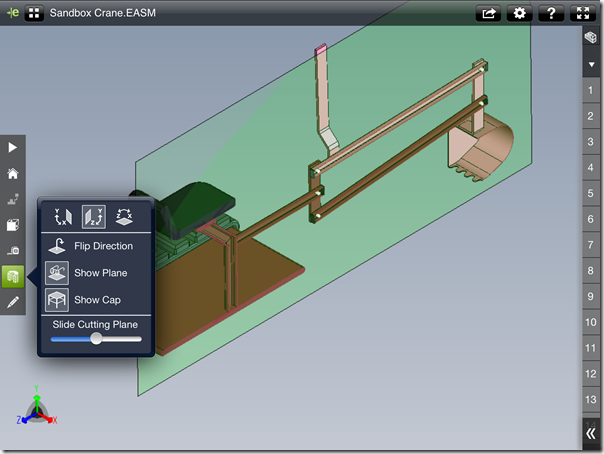This screenshot has height=454, width=604.
Task: Choose the YZ cutting plane
Action: coord(94,217)
